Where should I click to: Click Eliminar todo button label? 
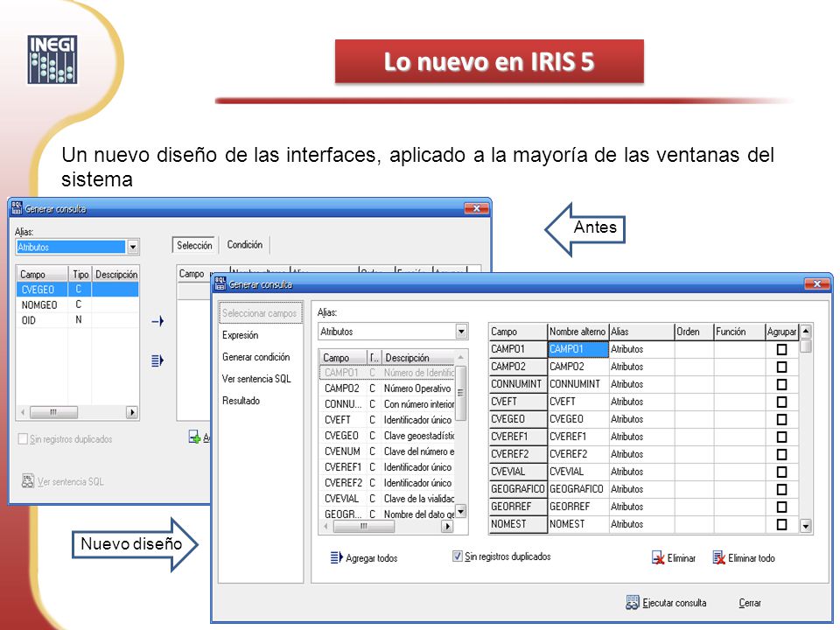click(x=752, y=558)
